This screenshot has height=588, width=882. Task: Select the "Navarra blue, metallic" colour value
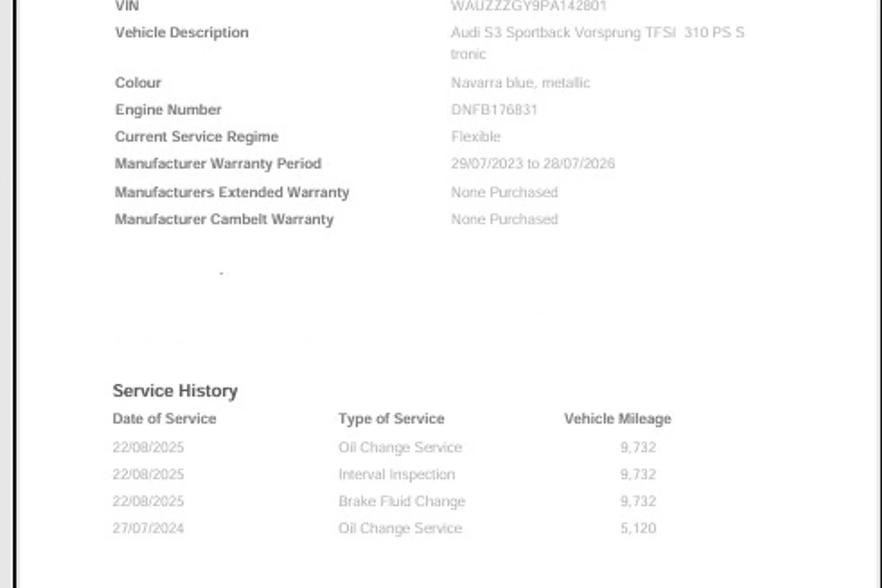tap(520, 83)
